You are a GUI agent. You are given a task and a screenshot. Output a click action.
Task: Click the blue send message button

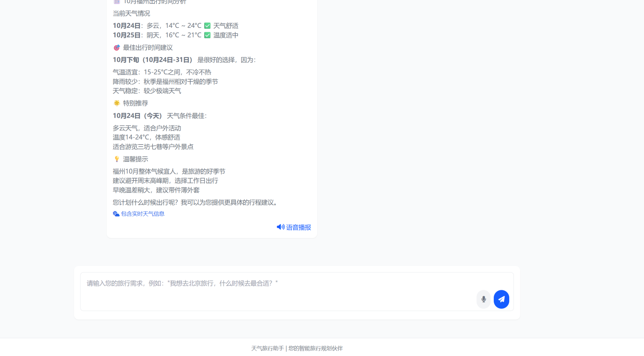(501, 299)
